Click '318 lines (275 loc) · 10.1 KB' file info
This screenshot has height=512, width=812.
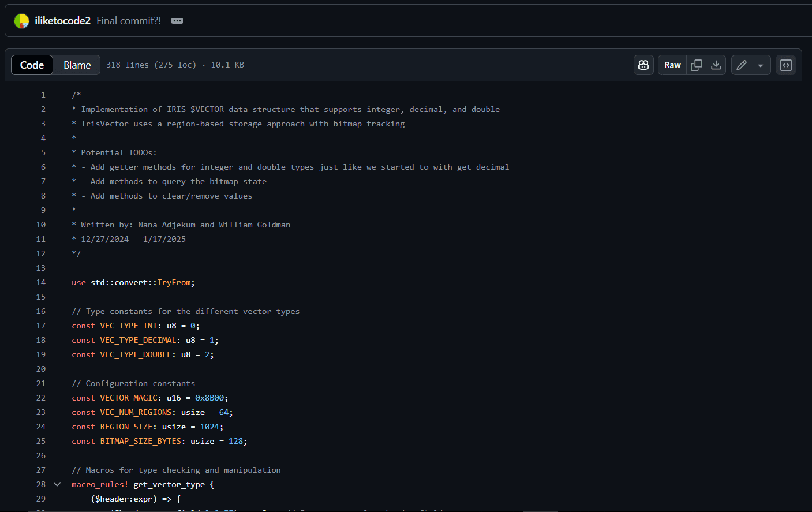175,65
